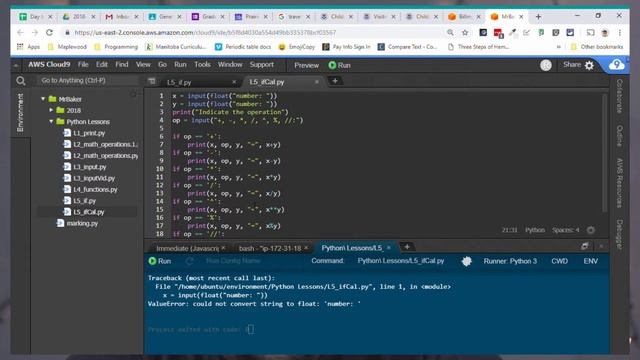Open Cloud9 preferences gear icon
Viewport: 640px width, 360px height.
point(589,65)
